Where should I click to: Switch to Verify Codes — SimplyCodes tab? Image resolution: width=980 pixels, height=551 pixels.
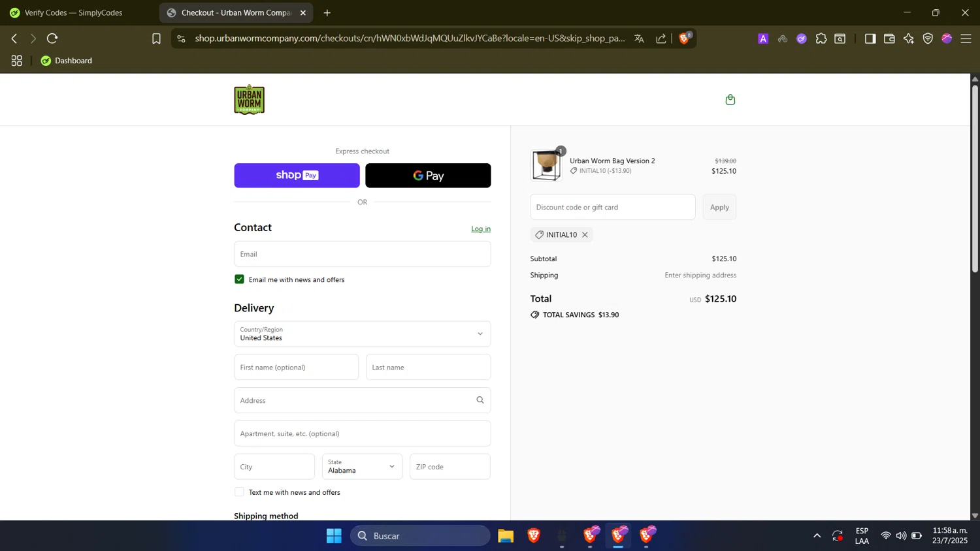[x=74, y=13]
